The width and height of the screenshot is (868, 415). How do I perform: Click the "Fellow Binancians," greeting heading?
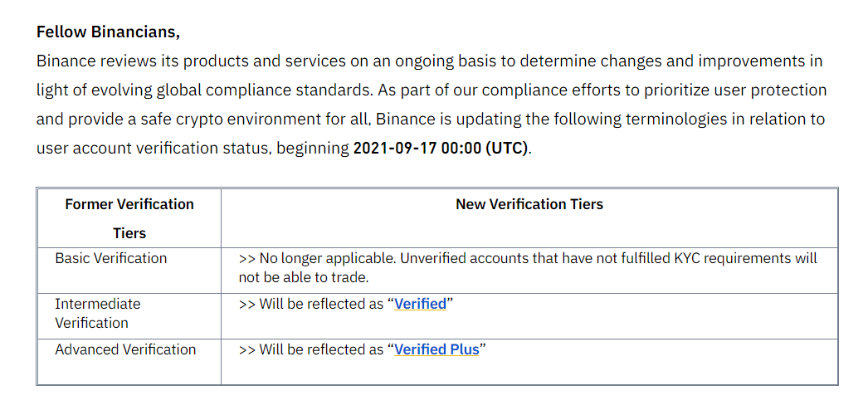[x=109, y=32]
